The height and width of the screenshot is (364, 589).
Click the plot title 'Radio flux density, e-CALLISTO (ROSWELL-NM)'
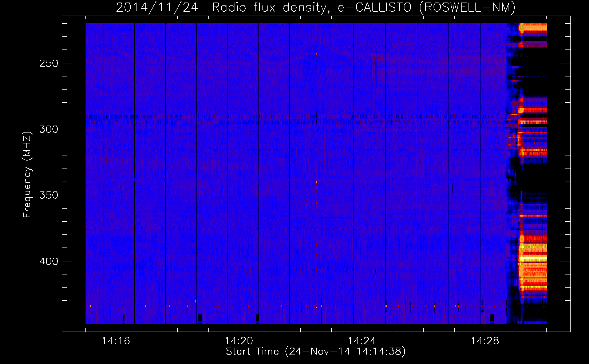[363, 7]
